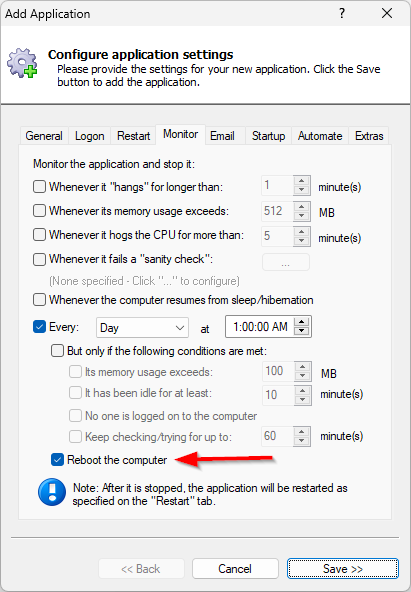Click the blue exclamation note icon
The width and height of the screenshot is (411, 592).
(52, 492)
